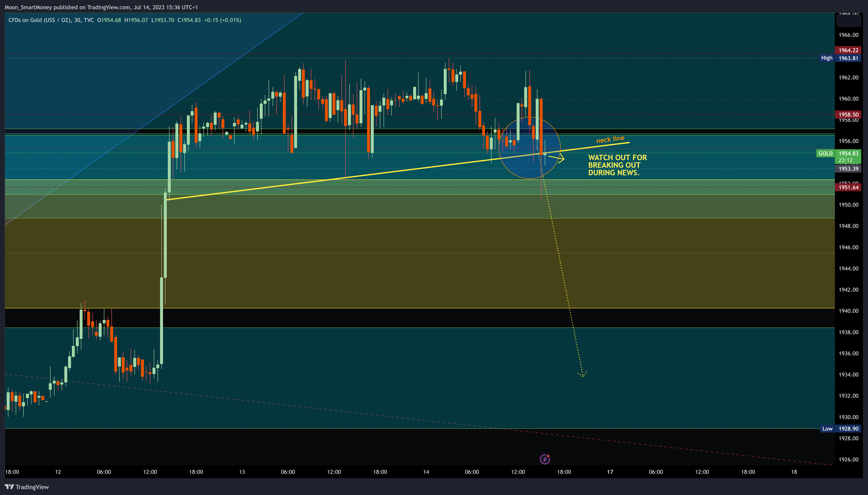
Task: Click the GOLD symbol label
Action: pyautogui.click(x=825, y=153)
